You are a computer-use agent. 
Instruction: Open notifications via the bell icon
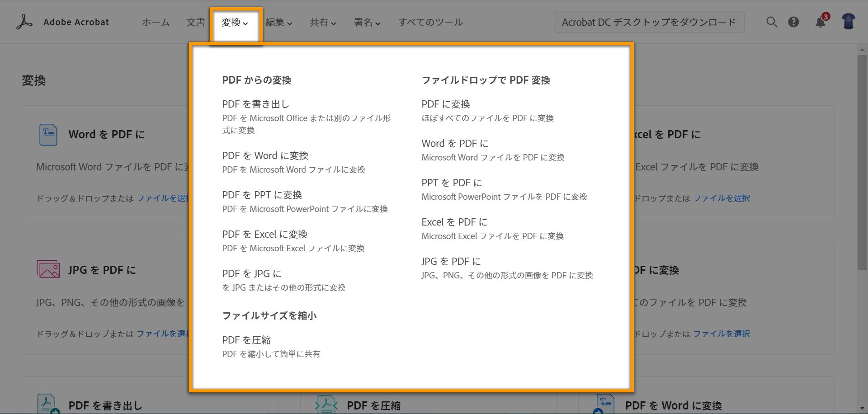coord(819,22)
